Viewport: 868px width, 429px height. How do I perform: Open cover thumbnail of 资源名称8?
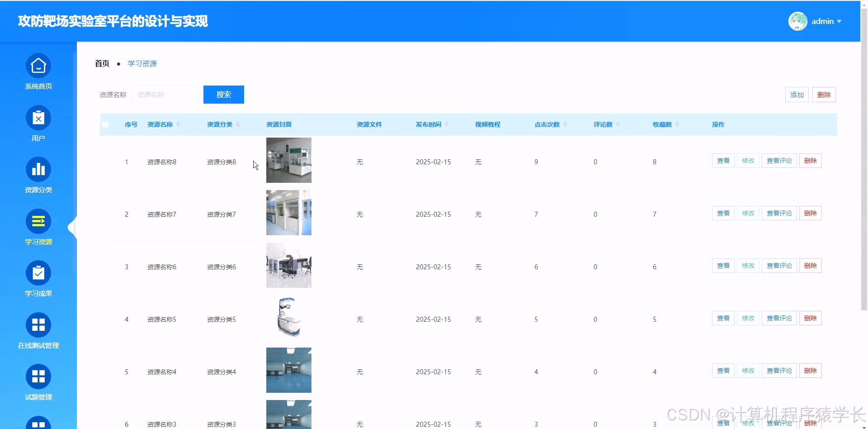coord(289,160)
